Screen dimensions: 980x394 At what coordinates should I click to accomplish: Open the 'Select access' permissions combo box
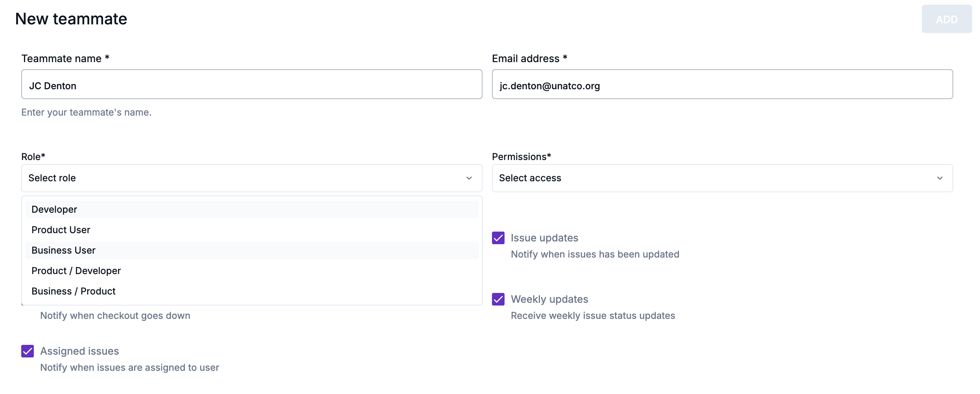click(x=722, y=178)
